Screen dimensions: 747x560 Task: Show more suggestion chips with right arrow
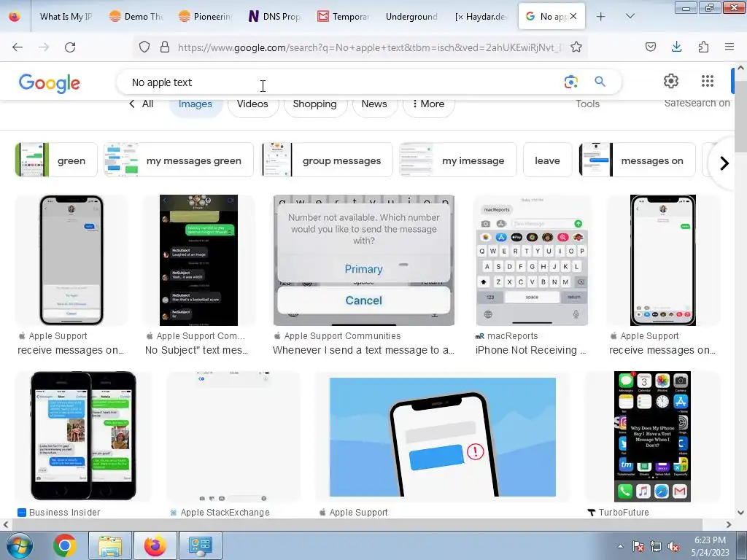tap(724, 163)
